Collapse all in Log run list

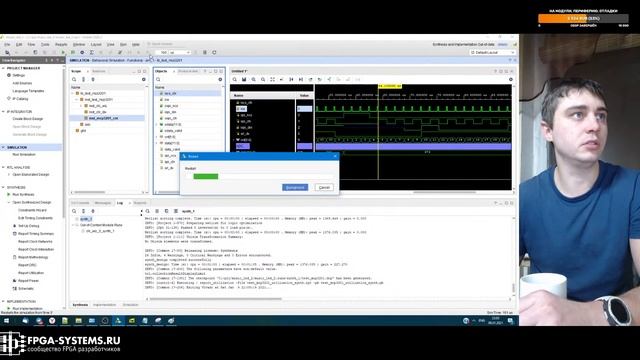[83, 211]
